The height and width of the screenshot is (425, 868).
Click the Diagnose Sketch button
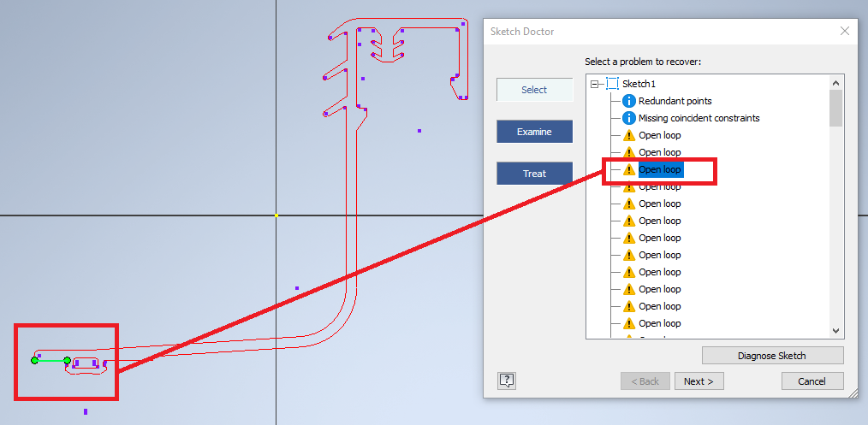[772, 356]
